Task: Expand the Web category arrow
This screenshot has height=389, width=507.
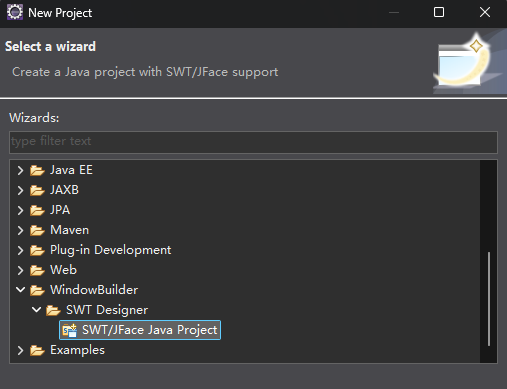Action: 20,270
